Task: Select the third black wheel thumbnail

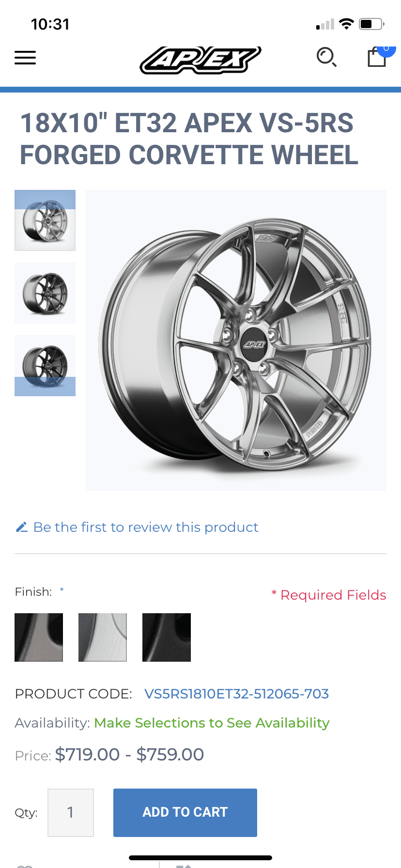Action: click(x=45, y=366)
